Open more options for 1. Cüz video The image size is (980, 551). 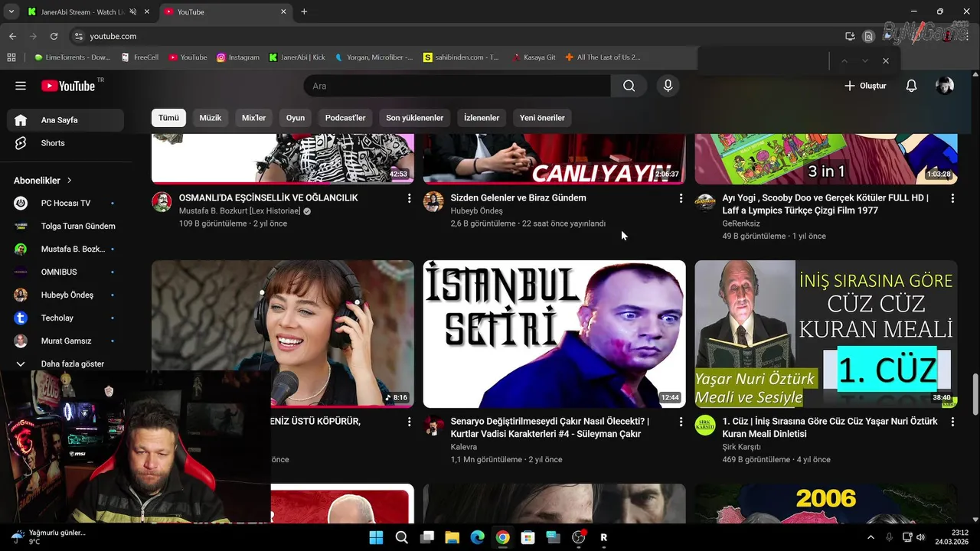pos(952,422)
